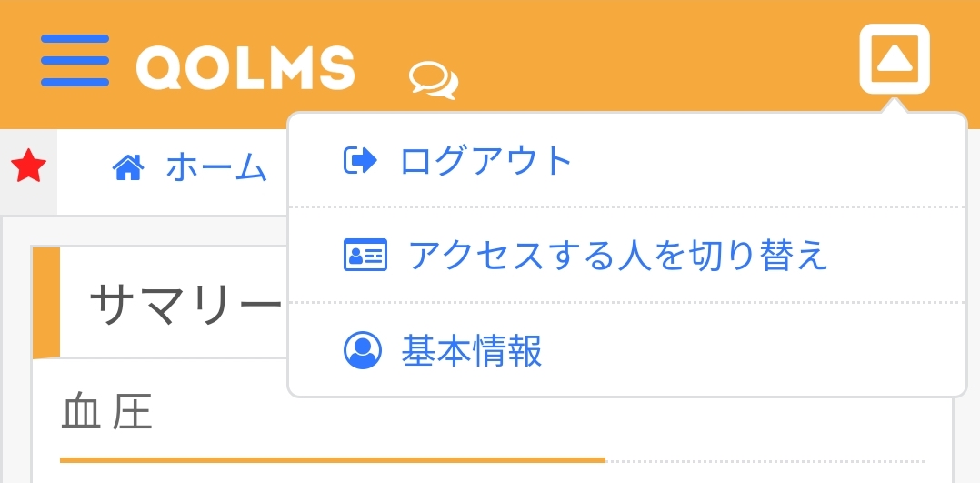Image resolution: width=980 pixels, height=483 pixels.
Task: Click the logout arrow icon
Action: tap(360, 161)
